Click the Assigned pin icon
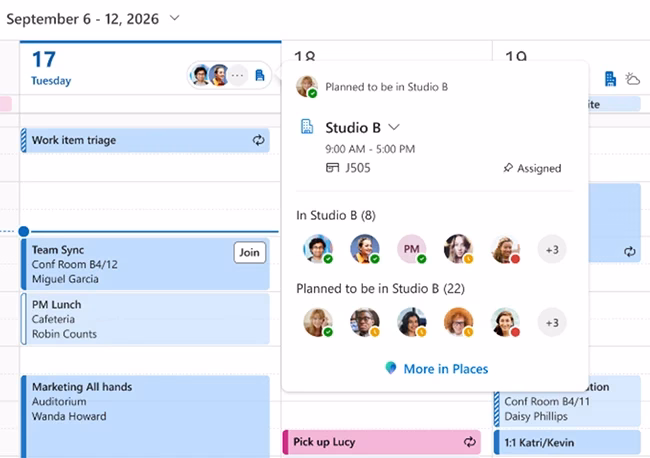 (508, 167)
